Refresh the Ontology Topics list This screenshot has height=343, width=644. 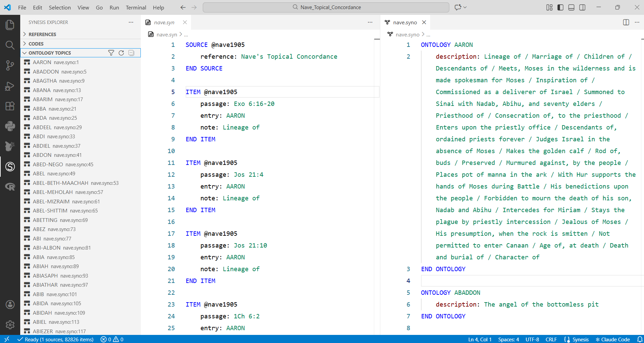(x=121, y=53)
